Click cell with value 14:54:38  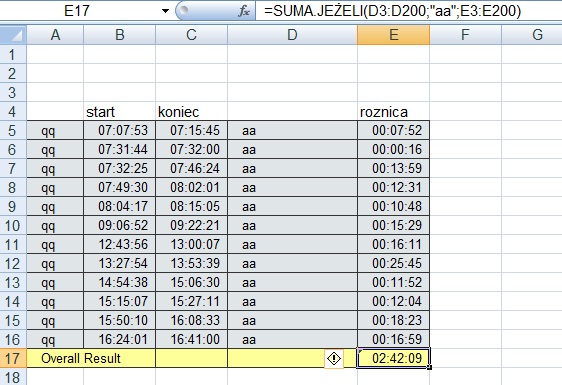[x=120, y=282]
